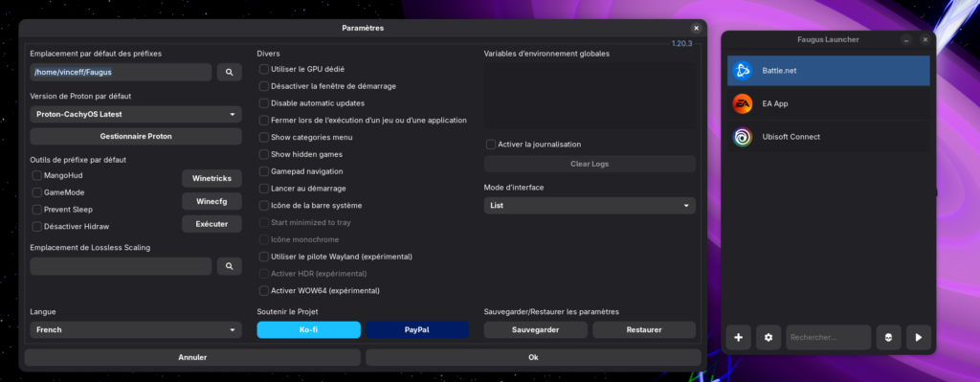980x382 pixels.
Task: Minimize the Faugus Launcher window
Action: (906, 39)
